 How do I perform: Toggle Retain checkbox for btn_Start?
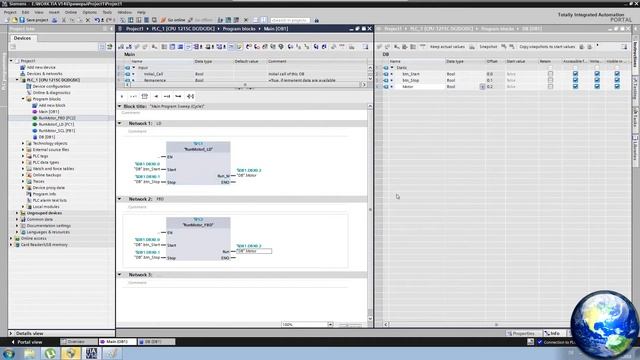[550, 74]
